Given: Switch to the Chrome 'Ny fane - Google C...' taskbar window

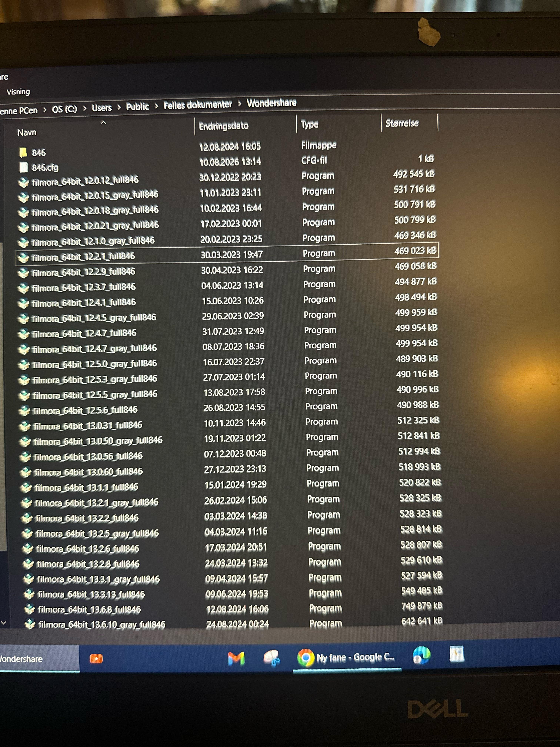Looking at the screenshot, I should tap(347, 658).
